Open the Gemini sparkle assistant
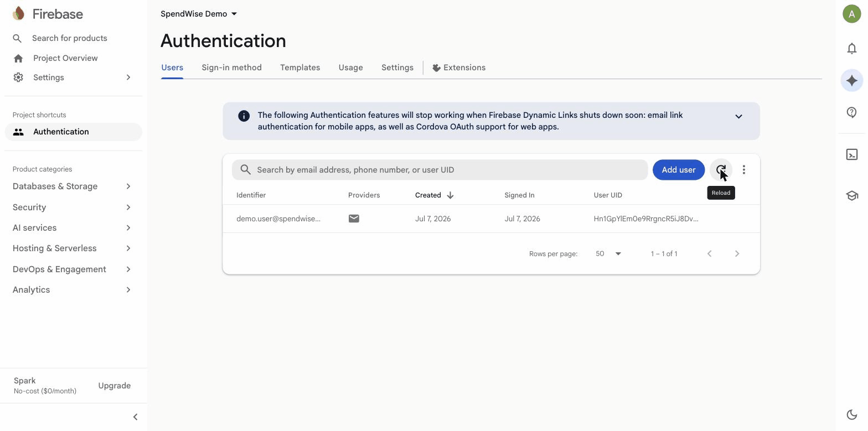Viewport: 868px width, 431px height. pyautogui.click(x=852, y=81)
